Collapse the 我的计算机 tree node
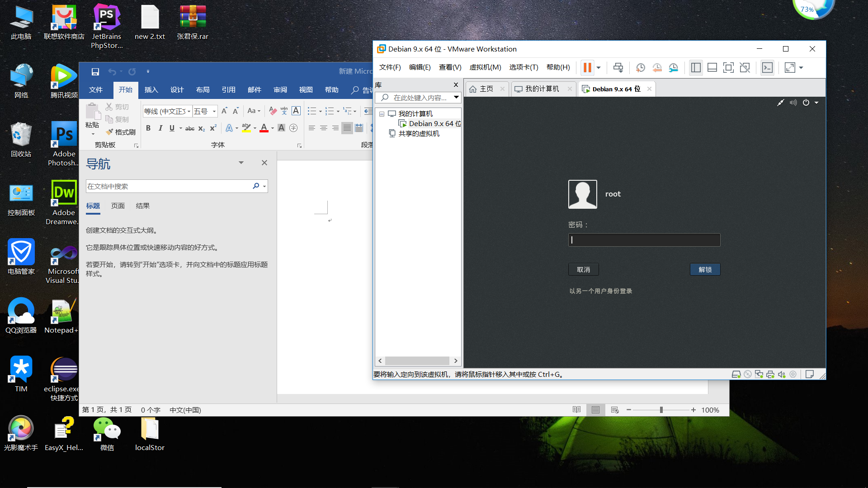 [x=382, y=114]
